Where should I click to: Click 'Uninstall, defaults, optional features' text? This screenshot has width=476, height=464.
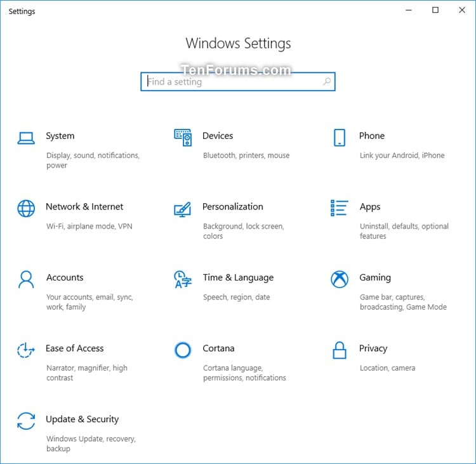pos(404,231)
